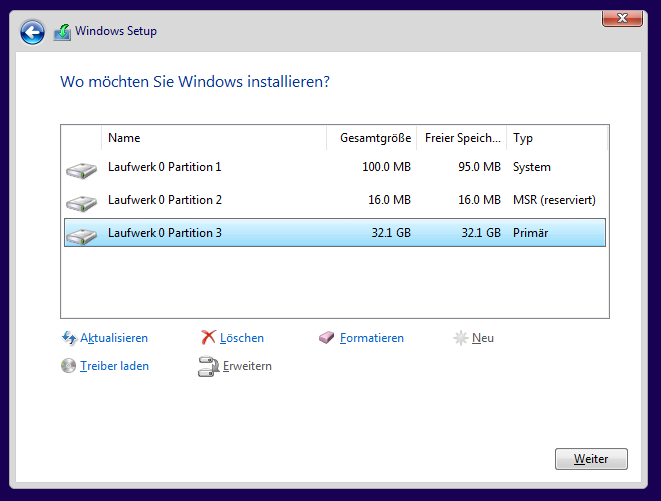The width and height of the screenshot is (661, 501).
Task: Select Laufwerk 0 Partition 2 row
Action: (335, 200)
